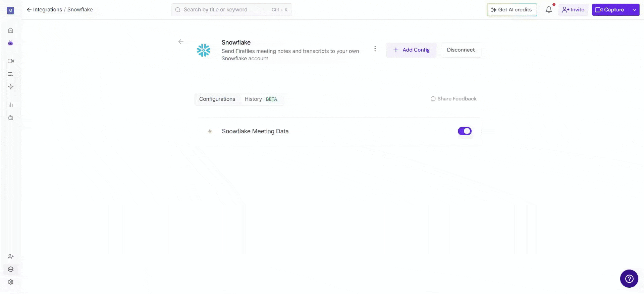Open Integrations layers icon in sidebar
This screenshot has height=294, width=644.
click(11, 269)
